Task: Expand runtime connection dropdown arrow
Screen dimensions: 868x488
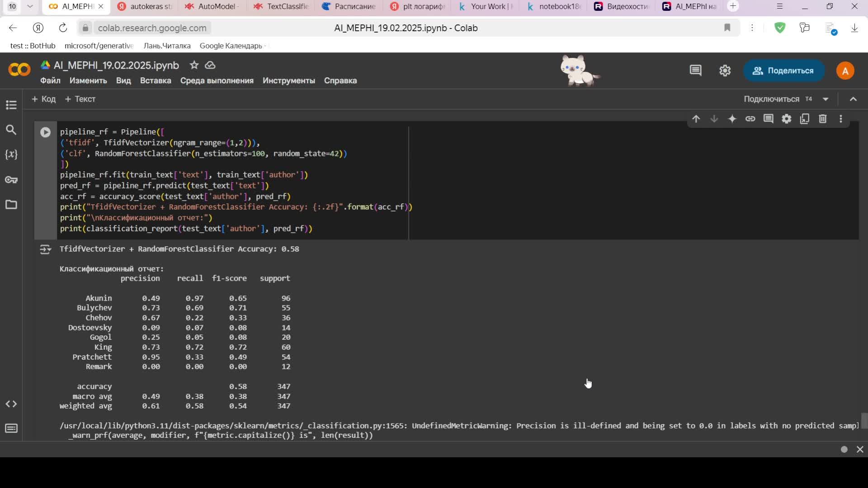Action: point(826,99)
